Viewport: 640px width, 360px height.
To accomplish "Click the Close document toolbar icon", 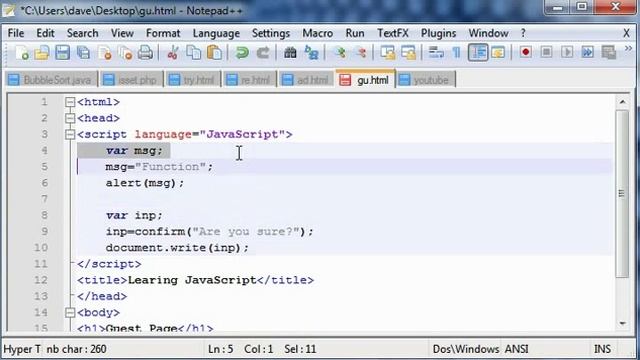I will 105,53.
